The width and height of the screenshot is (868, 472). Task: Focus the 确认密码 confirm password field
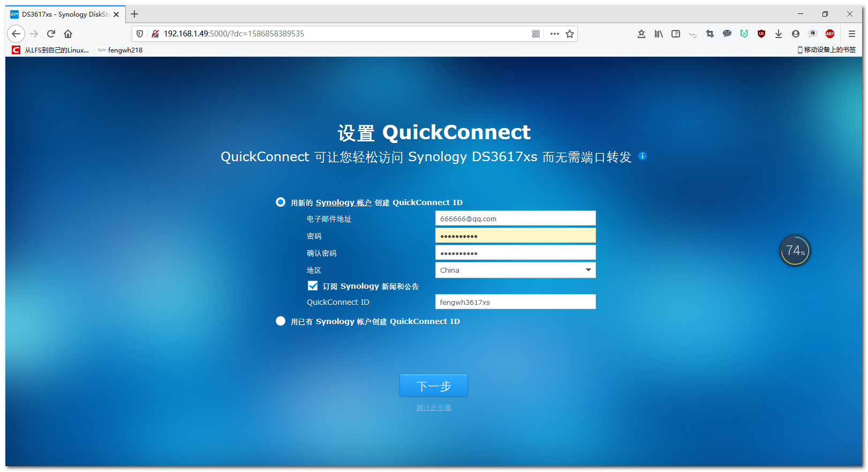pyautogui.click(x=516, y=252)
